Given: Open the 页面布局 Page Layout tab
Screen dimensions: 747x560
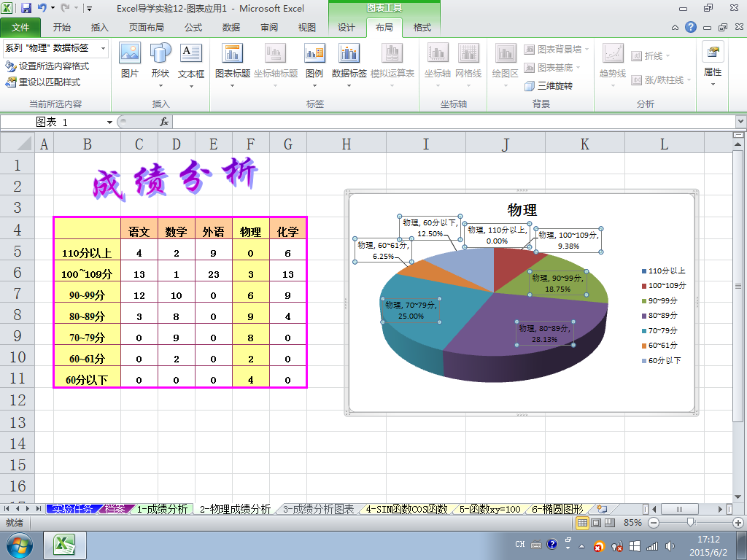Looking at the screenshot, I should [x=146, y=28].
